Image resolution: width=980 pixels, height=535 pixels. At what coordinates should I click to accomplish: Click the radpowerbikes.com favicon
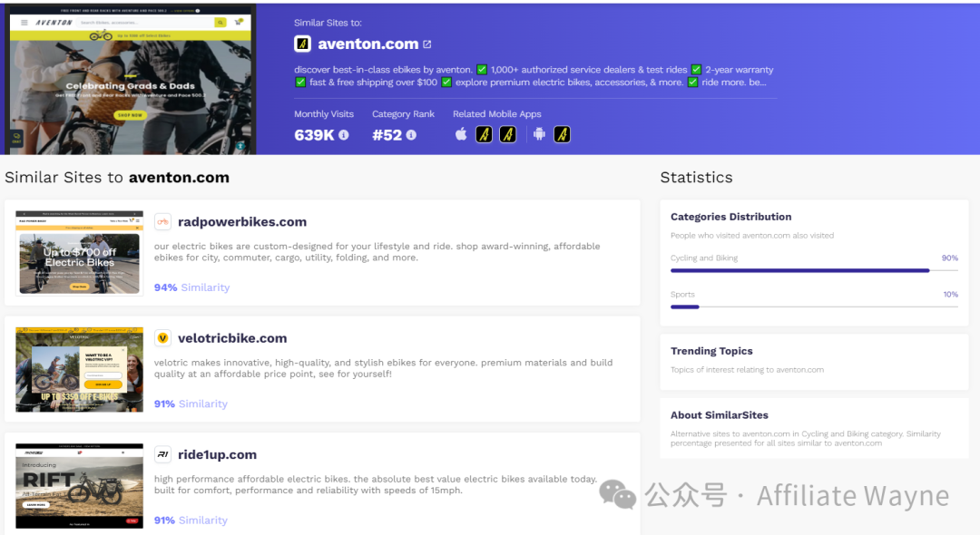pyautogui.click(x=163, y=221)
